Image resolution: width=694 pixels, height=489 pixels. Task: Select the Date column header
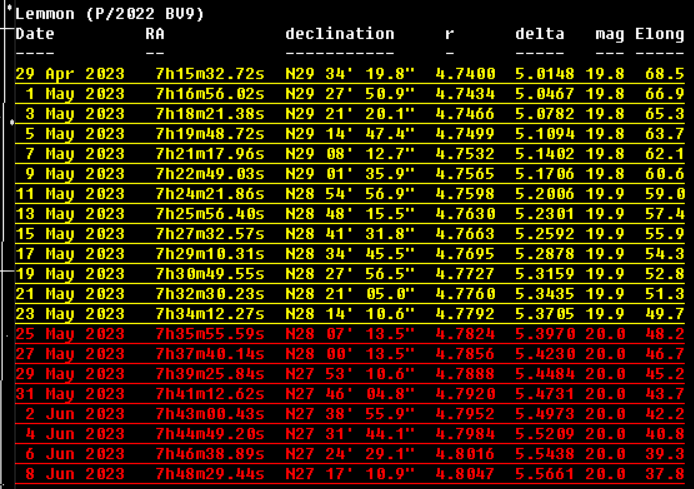(35, 34)
